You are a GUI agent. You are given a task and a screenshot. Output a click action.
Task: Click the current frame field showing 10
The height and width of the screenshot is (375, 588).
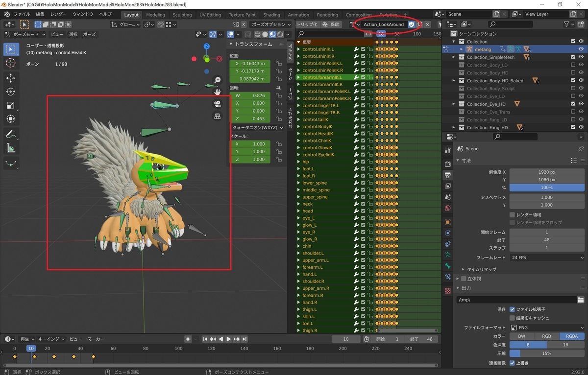(345, 339)
